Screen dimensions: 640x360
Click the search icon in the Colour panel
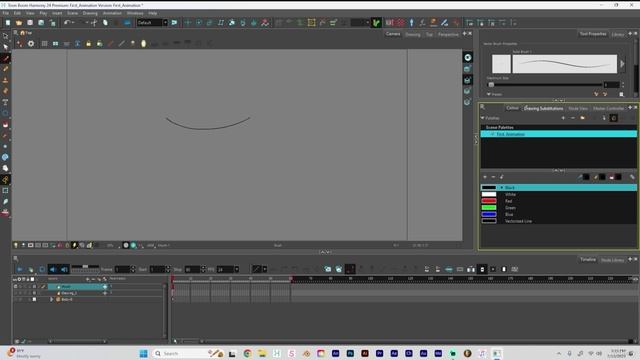[x=483, y=107]
